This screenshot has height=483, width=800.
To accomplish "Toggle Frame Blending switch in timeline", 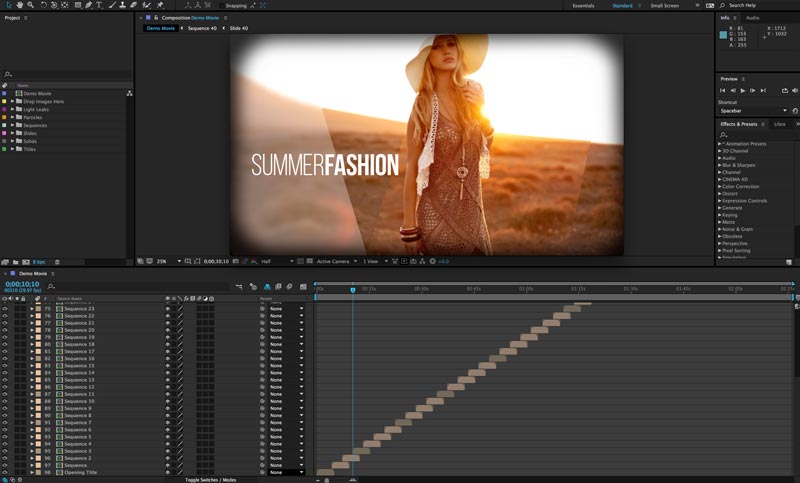I will click(x=278, y=287).
